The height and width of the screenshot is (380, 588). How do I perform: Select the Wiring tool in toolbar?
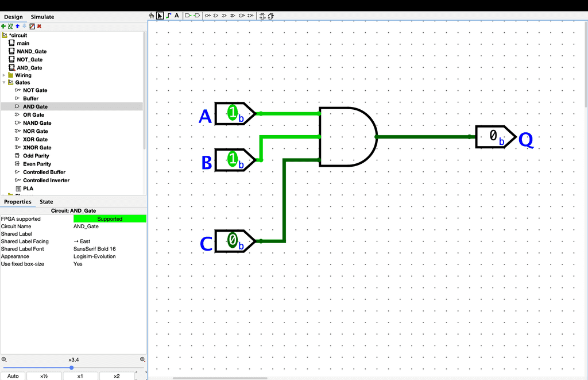click(168, 16)
